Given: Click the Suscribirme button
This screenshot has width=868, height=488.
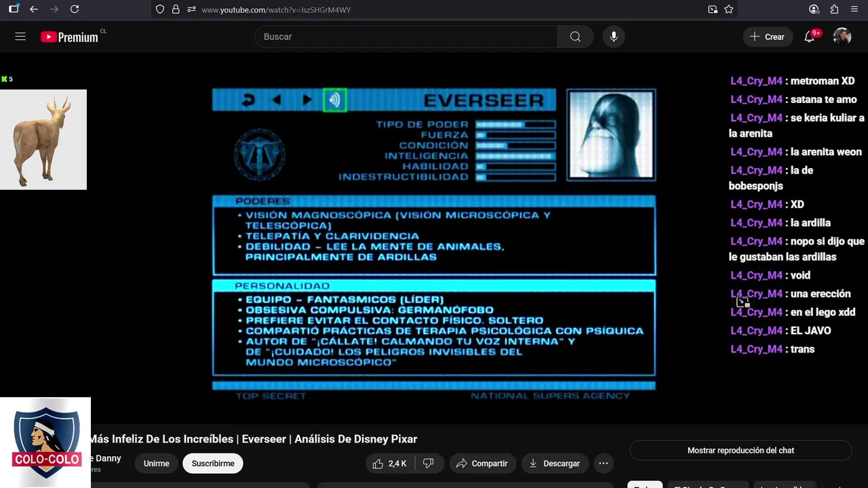Looking at the screenshot, I should 213,464.
